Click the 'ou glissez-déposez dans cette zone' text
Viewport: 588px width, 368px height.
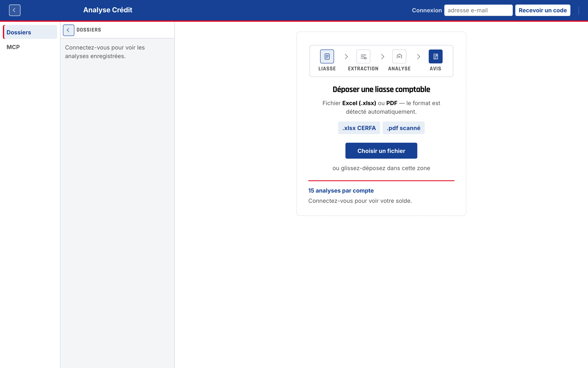[x=381, y=168]
